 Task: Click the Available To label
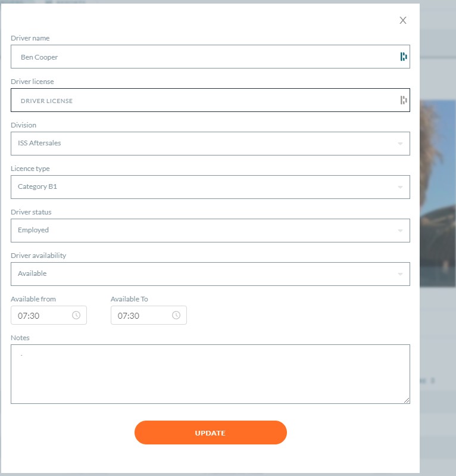(x=129, y=299)
